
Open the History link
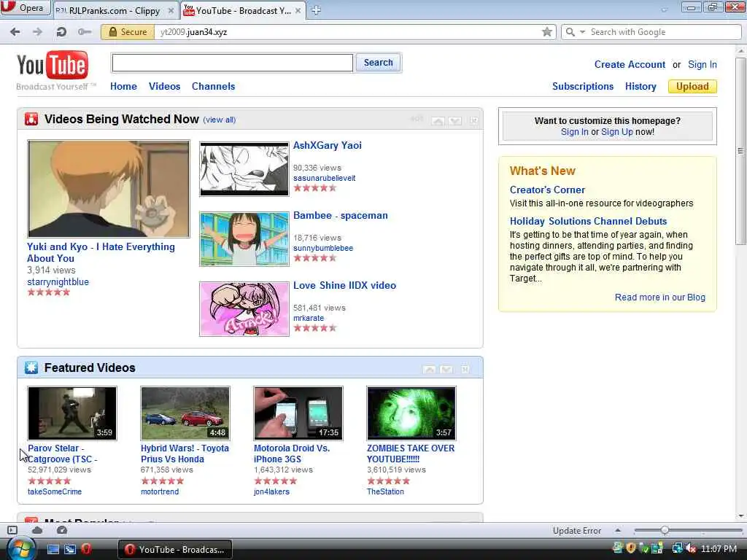click(640, 86)
